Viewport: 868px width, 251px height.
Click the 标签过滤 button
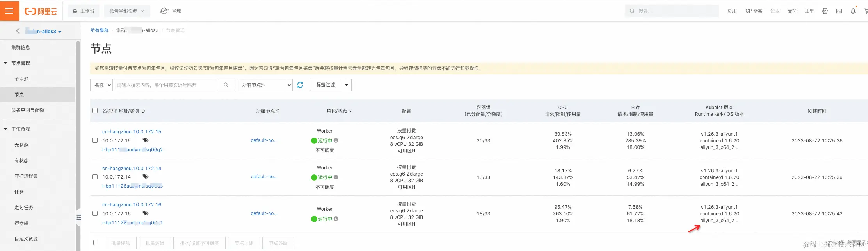(325, 85)
